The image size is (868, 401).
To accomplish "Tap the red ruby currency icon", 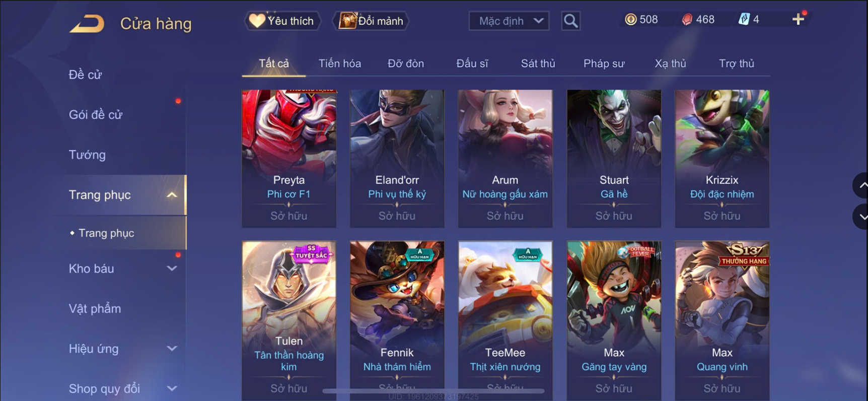I will pos(687,19).
